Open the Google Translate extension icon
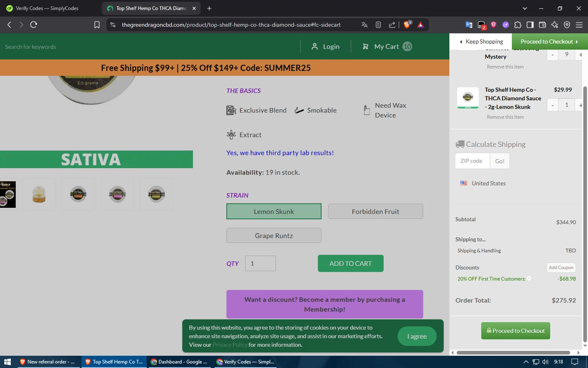This screenshot has width=588, height=368. tap(469, 25)
